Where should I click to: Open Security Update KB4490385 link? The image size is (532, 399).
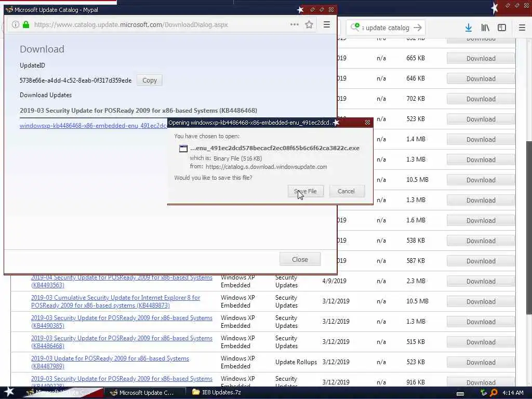pyautogui.click(x=122, y=322)
